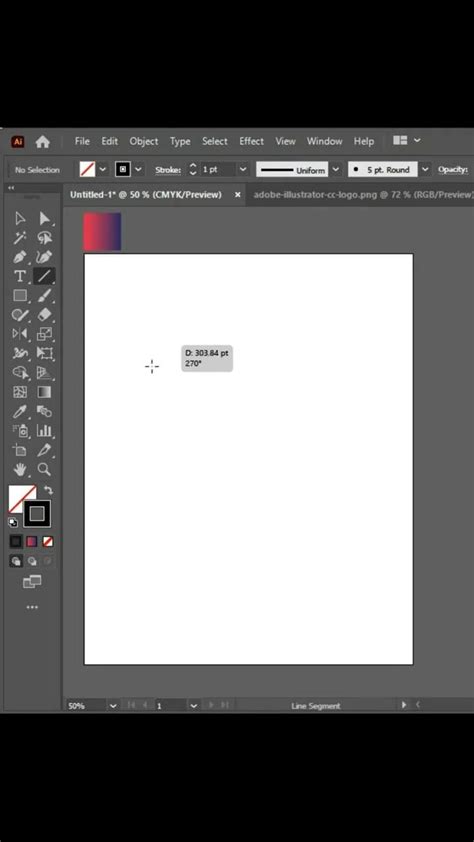Open the Type menu

click(180, 141)
